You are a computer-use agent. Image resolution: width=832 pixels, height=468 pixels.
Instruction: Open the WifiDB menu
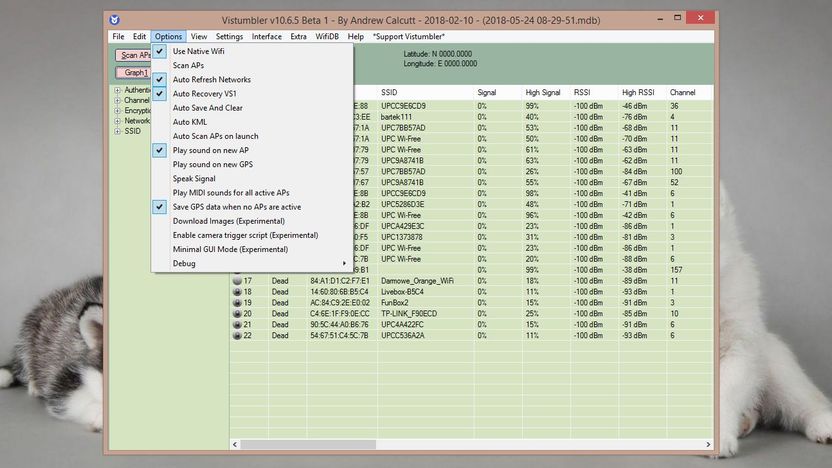(x=327, y=37)
